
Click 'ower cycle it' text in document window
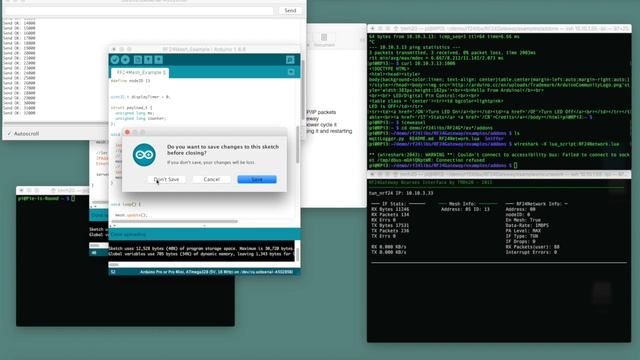point(321,125)
